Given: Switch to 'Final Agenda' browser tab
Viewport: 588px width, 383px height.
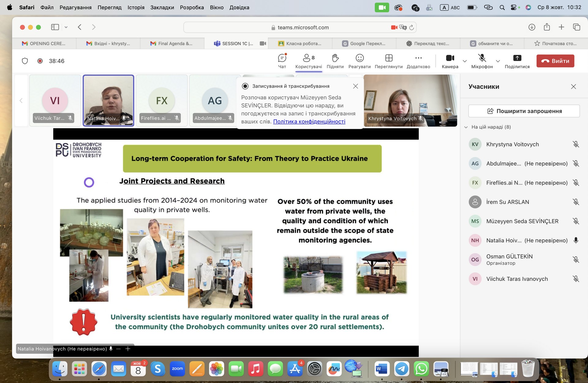Looking at the screenshot, I should pyautogui.click(x=172, y=44).
